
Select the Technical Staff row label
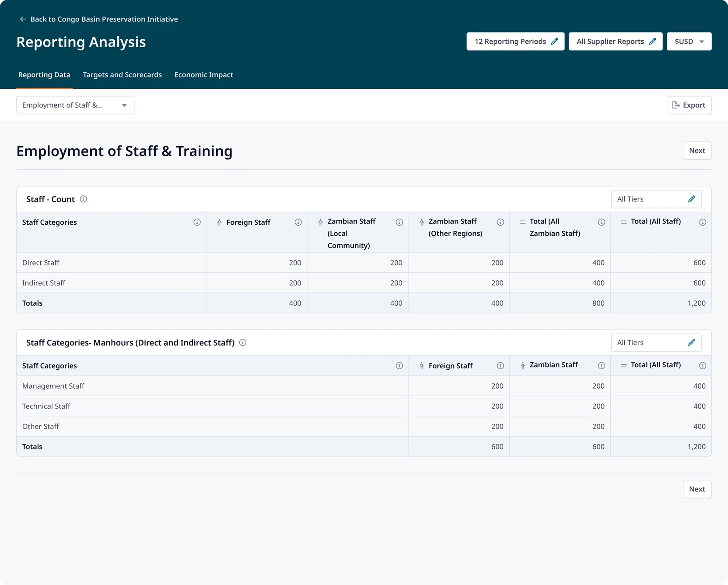[x=46, y=406]
